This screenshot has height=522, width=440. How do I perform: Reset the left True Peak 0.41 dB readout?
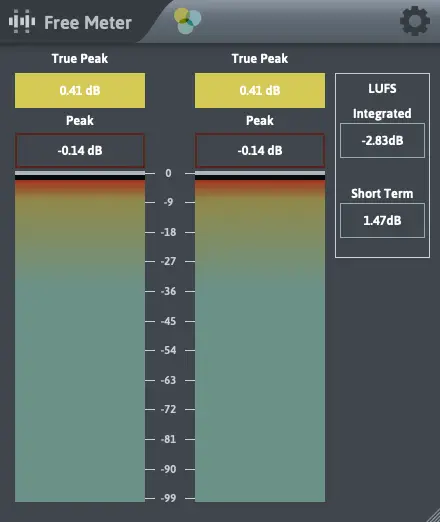point(80,90)
